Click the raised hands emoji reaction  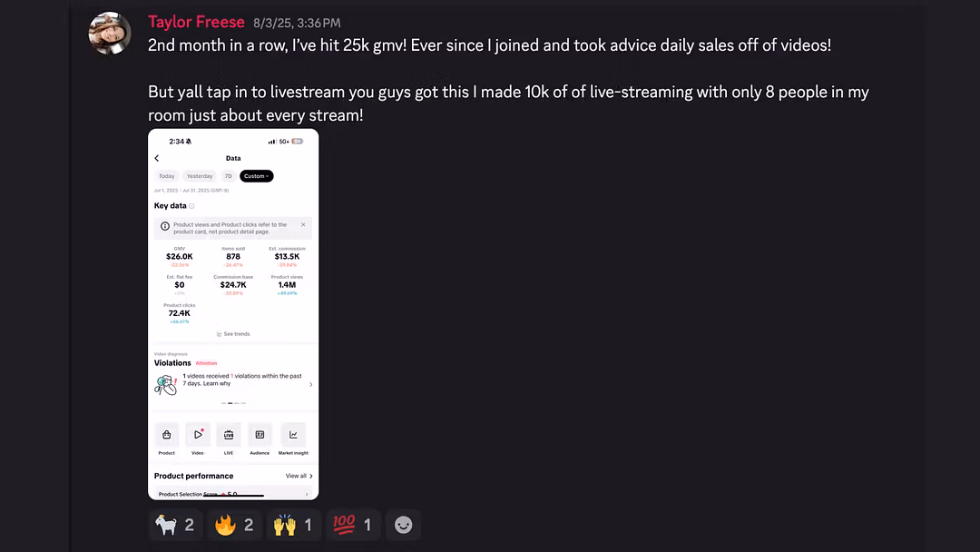click(x=292, y=525)
